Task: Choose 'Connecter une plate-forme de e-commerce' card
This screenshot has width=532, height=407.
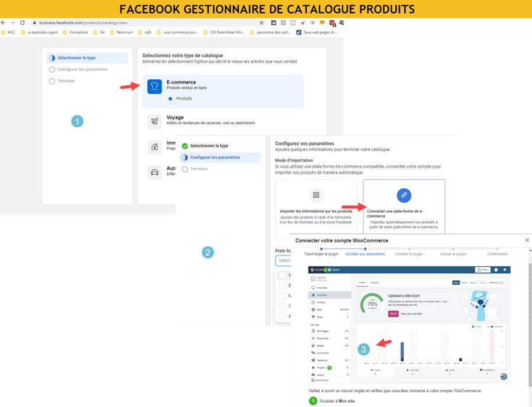Action: pyautogui.click(x=404, y=206)
